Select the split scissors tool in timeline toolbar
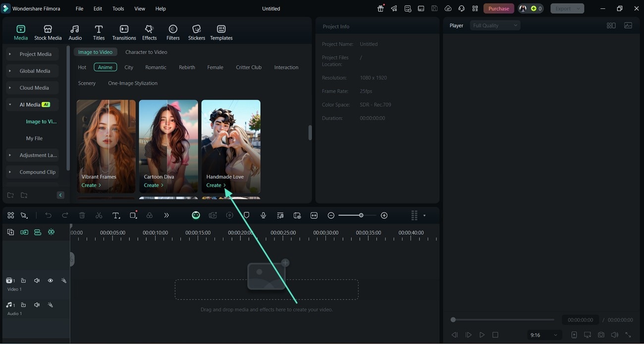 pos(99,215)
